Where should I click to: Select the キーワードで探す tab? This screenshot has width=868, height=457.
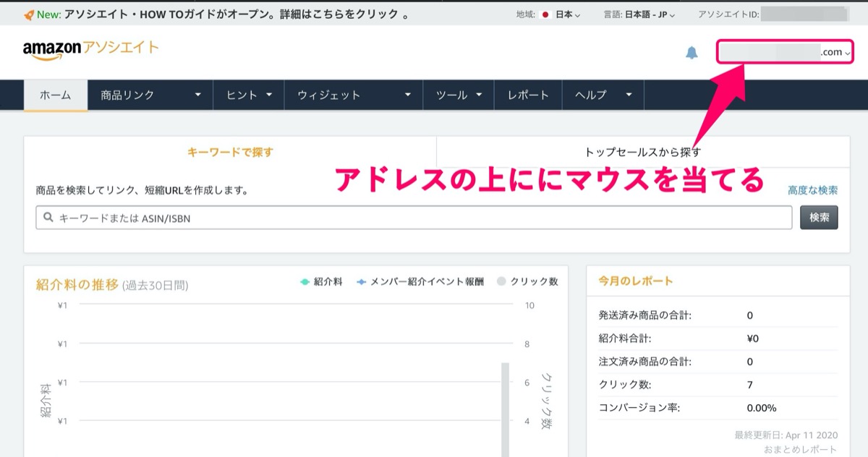point(230,152)
